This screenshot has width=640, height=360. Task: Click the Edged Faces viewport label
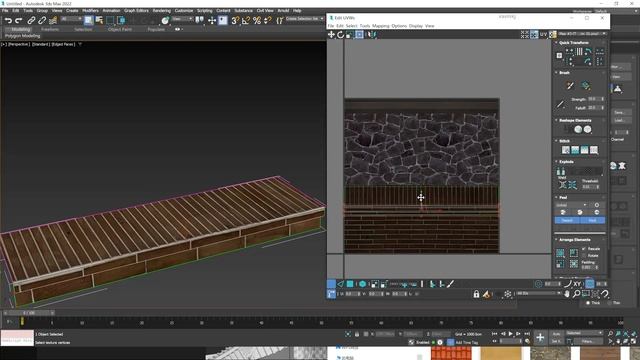click(64, 44)
